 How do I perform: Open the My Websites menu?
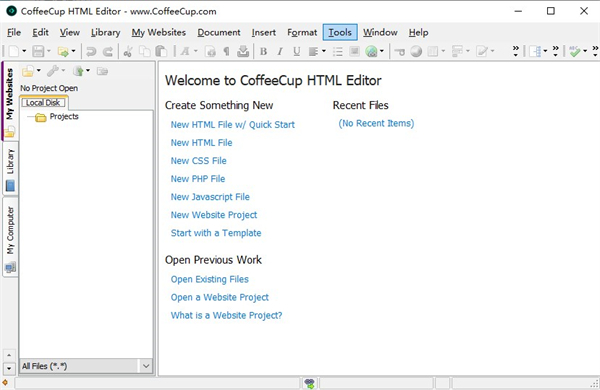tap(159, 33)
